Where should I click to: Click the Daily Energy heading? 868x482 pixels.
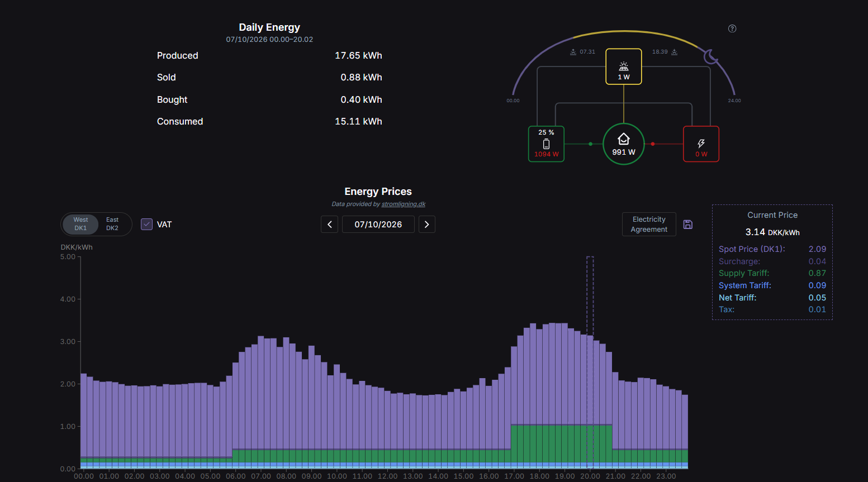click(269, 27)
